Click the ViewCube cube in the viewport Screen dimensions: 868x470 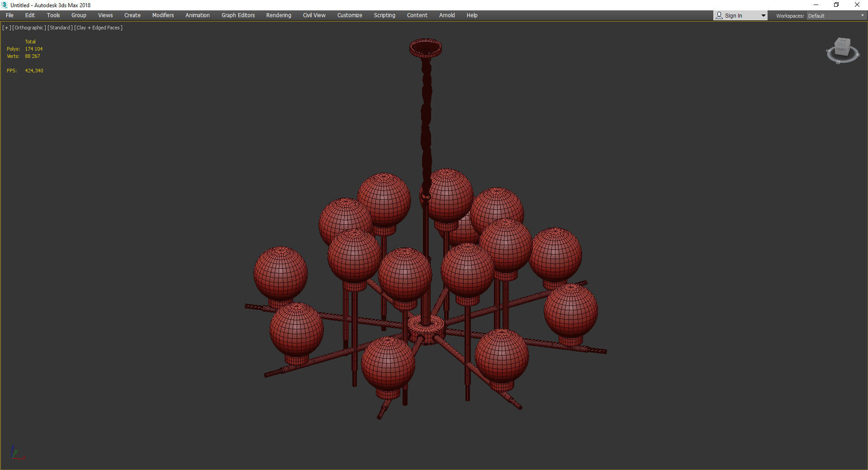pyautogui.click(x=842, y=47)
